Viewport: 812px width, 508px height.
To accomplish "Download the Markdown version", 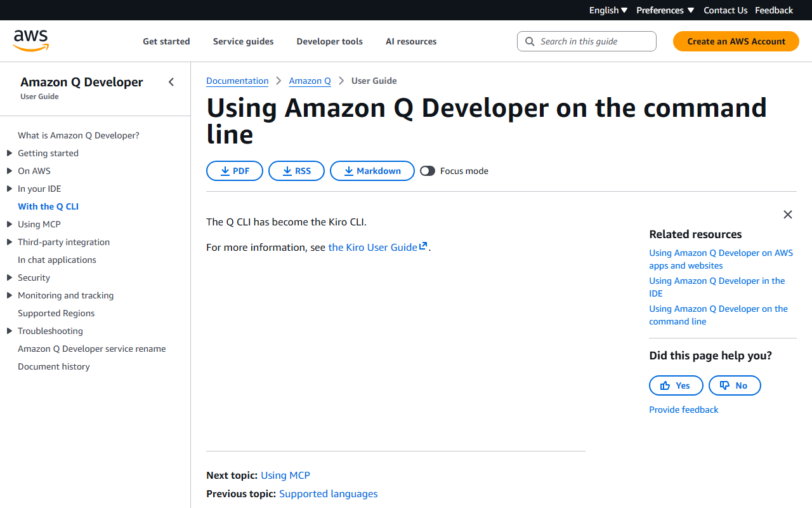I will tap(372, 171).
